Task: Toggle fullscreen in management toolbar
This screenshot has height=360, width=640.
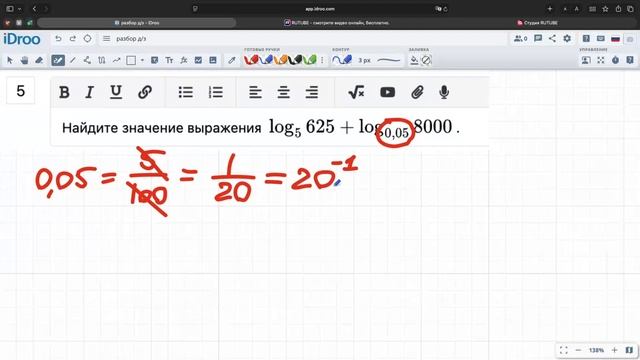Action: pos(601,60)
